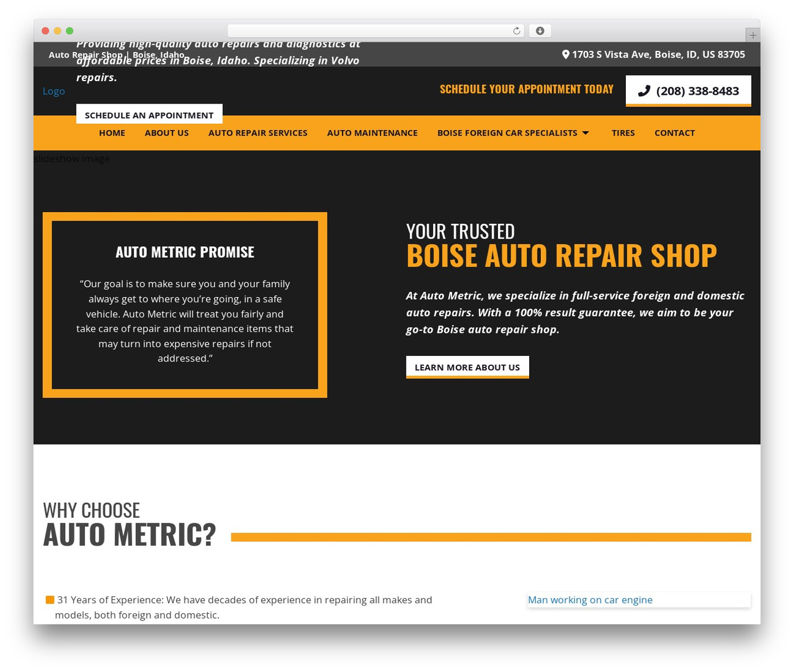Click the Boise Auto Repair Shop heading

click(x=561, y=255)
